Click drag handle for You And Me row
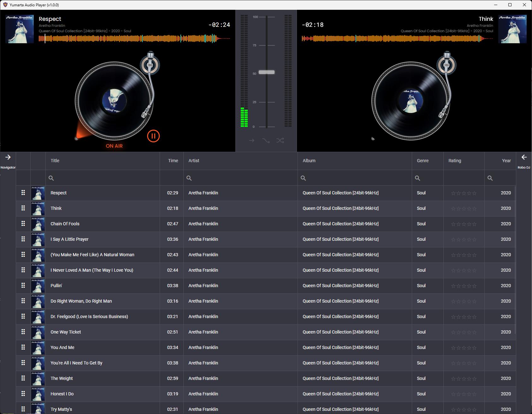 (23, 347)
